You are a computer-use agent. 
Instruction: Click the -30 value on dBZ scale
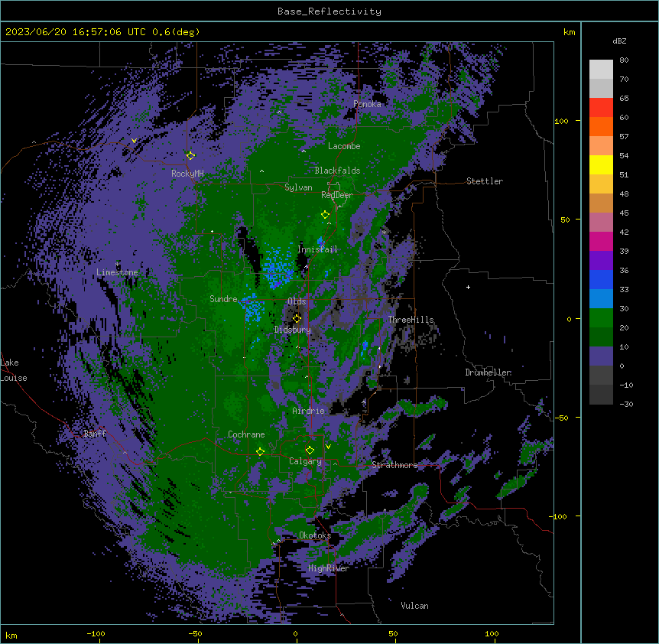pyautogui.click(x=626, y=404)
